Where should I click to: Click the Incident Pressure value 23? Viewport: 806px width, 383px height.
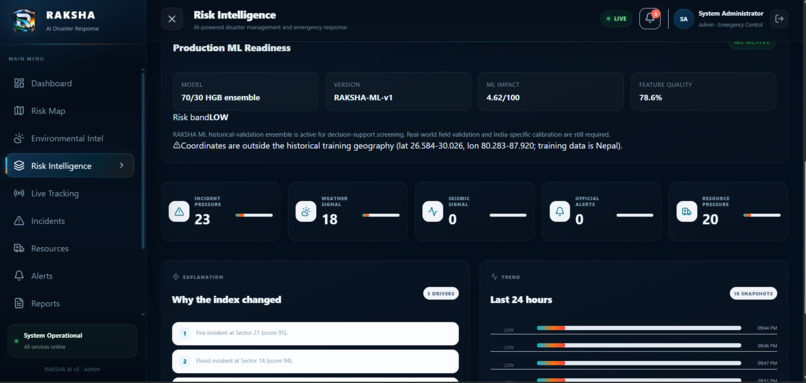202,220
